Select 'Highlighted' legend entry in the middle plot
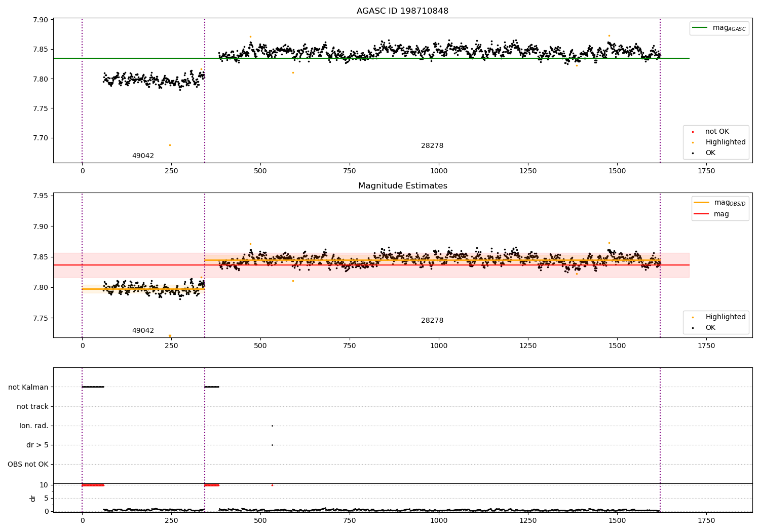Image resolution: width=760 pixels, height=532 pixels. (x=726, y=317)
